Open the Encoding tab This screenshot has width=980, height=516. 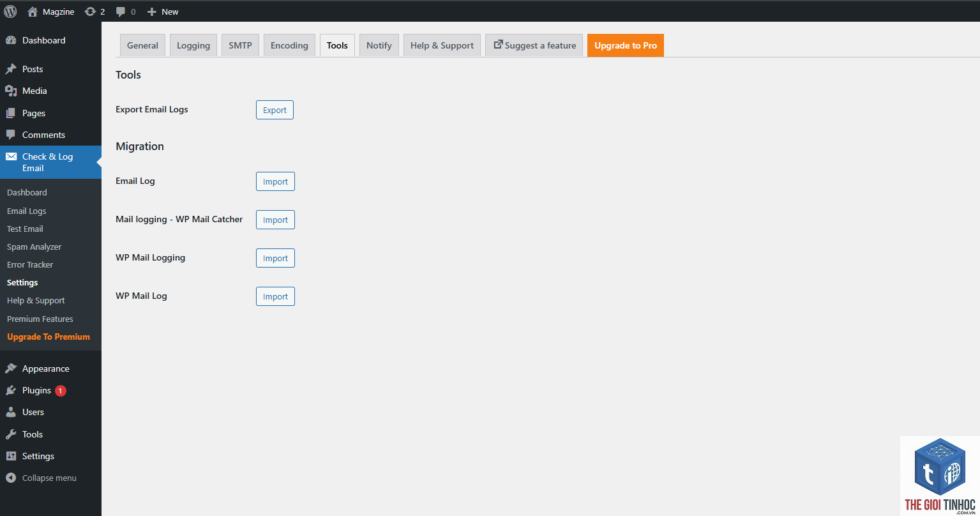[x=289, y=45]
